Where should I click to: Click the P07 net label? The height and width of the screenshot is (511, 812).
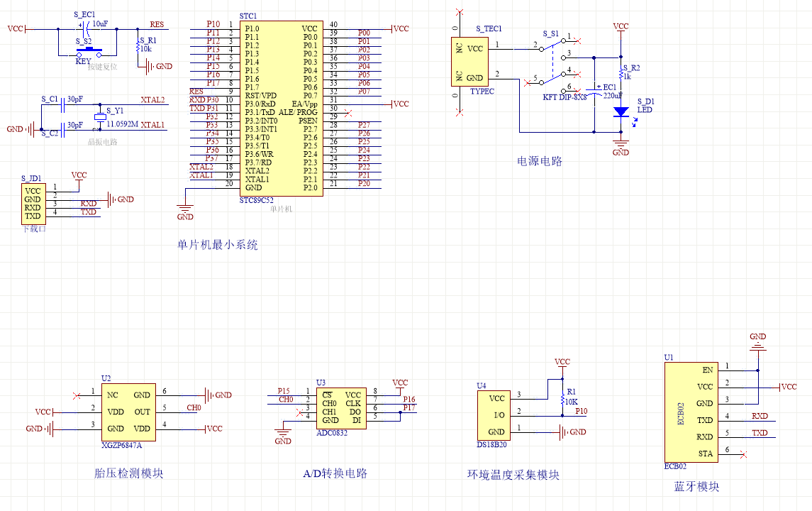pos(364,92)
